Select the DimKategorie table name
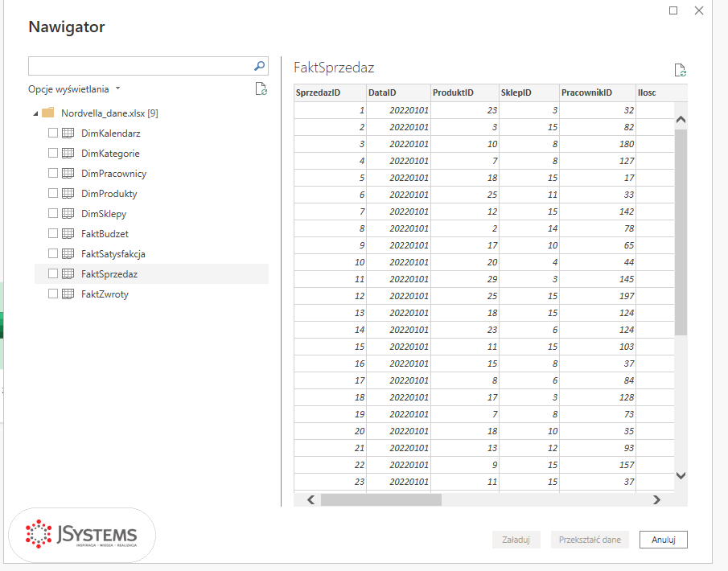Viewport: 728px width, 571px height. click(x=110, y=153)
